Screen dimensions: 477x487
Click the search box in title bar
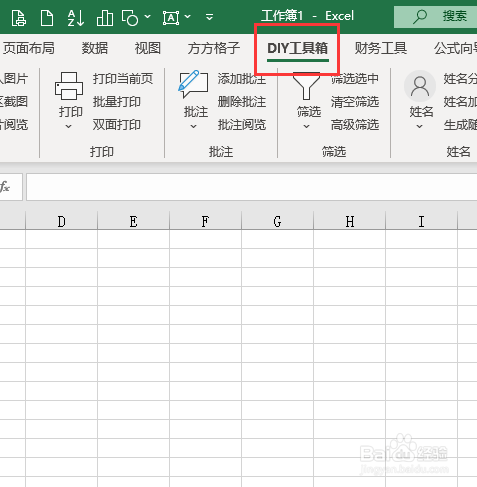point(435,16)
